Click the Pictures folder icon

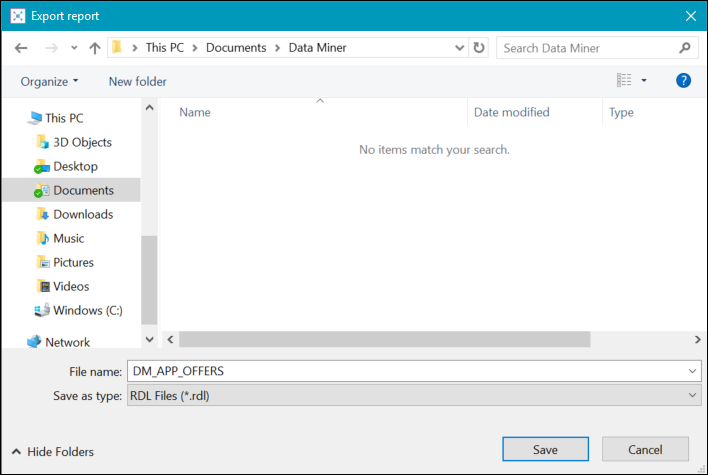(x=42, y=262)
